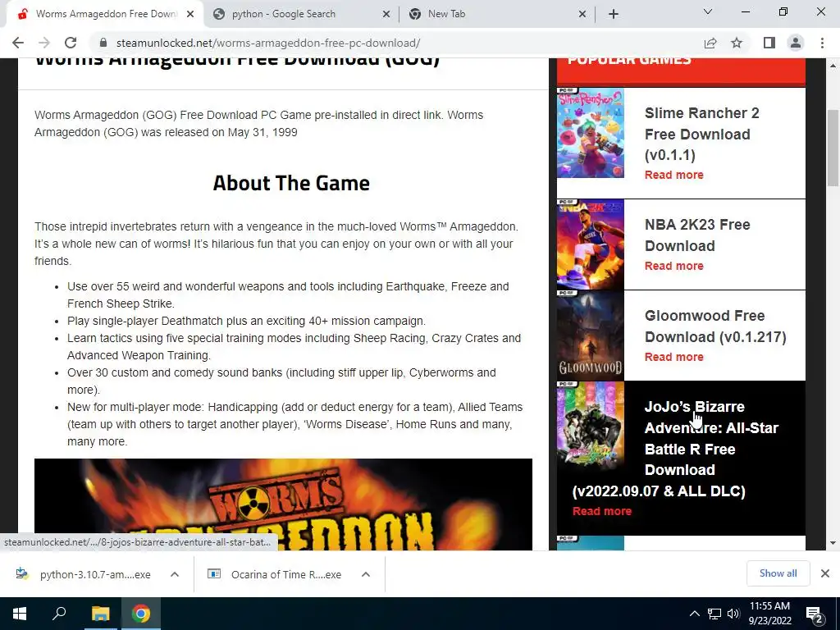840x630 pixels.
Task: Switch to the Worms Armageddon tab
Action: tap(104, 14)
